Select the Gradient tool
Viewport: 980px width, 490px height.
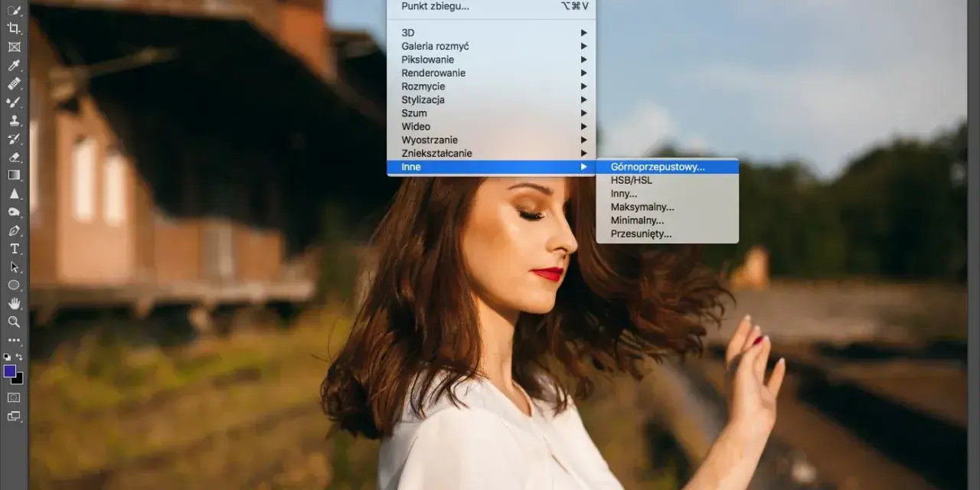click(x=14, y=175)
